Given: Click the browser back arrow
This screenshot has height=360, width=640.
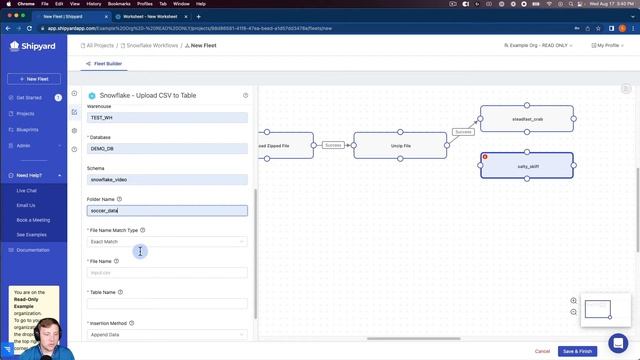Looking at the screenshot, I should tap(8, 29).
